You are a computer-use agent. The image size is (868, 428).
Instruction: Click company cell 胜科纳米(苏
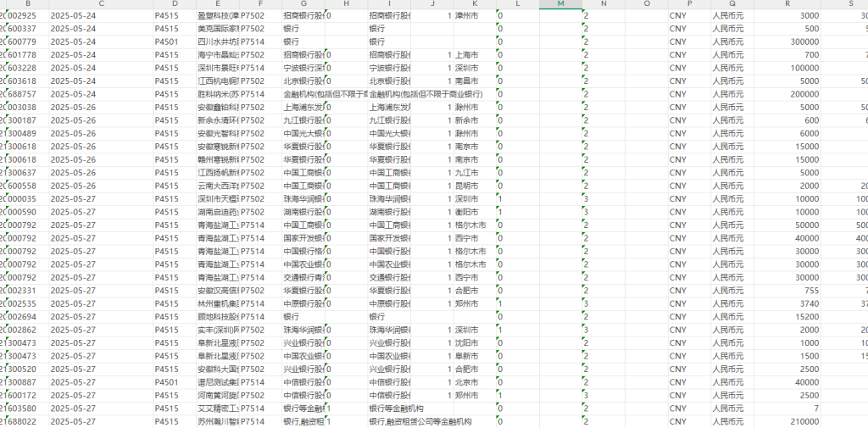click(218, 94)
